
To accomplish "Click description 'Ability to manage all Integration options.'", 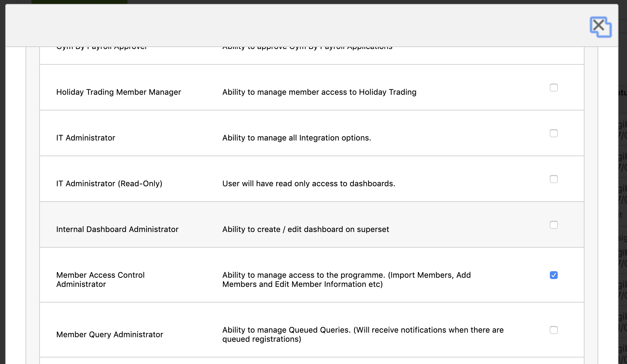I will (x=297, y=138).
